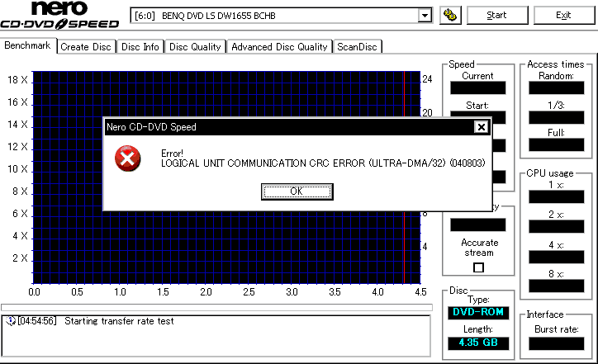Click the Random access time field
Screen dimensions: 598x364
(x=557, y=87)
